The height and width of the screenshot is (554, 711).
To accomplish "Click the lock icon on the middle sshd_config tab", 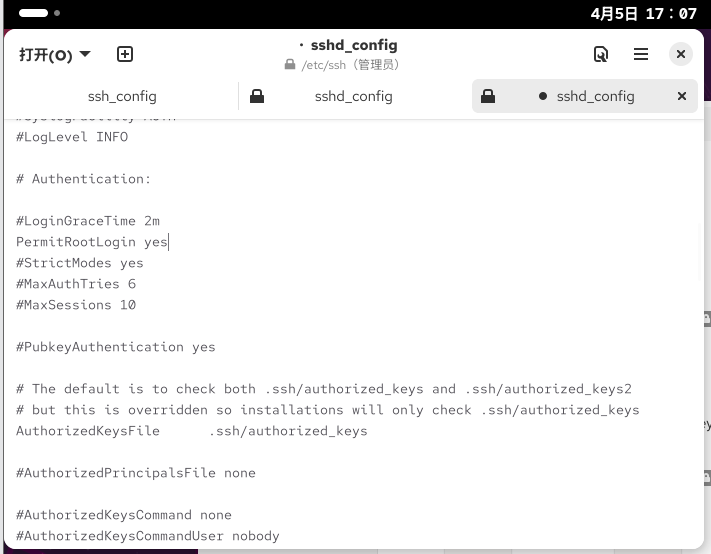I will click(x=257, y=96).
